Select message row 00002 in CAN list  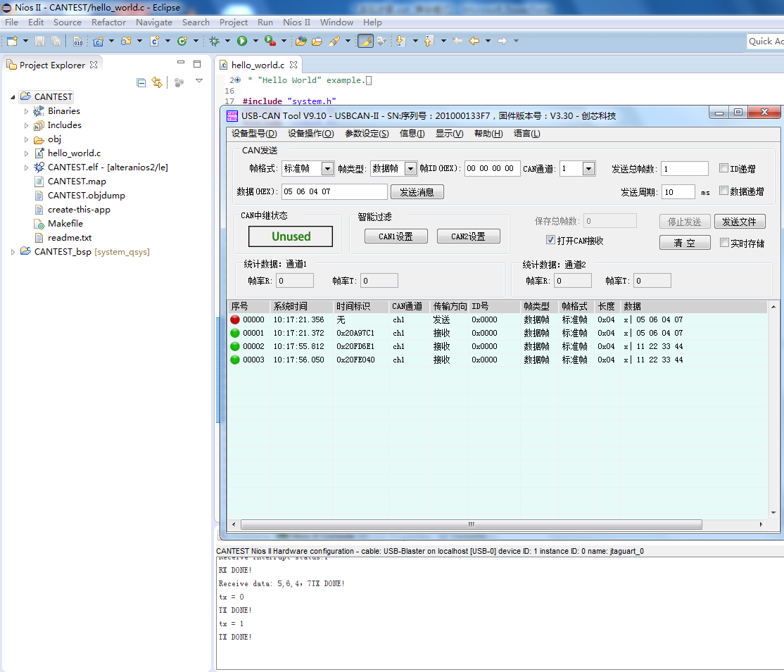pos(498,346)
